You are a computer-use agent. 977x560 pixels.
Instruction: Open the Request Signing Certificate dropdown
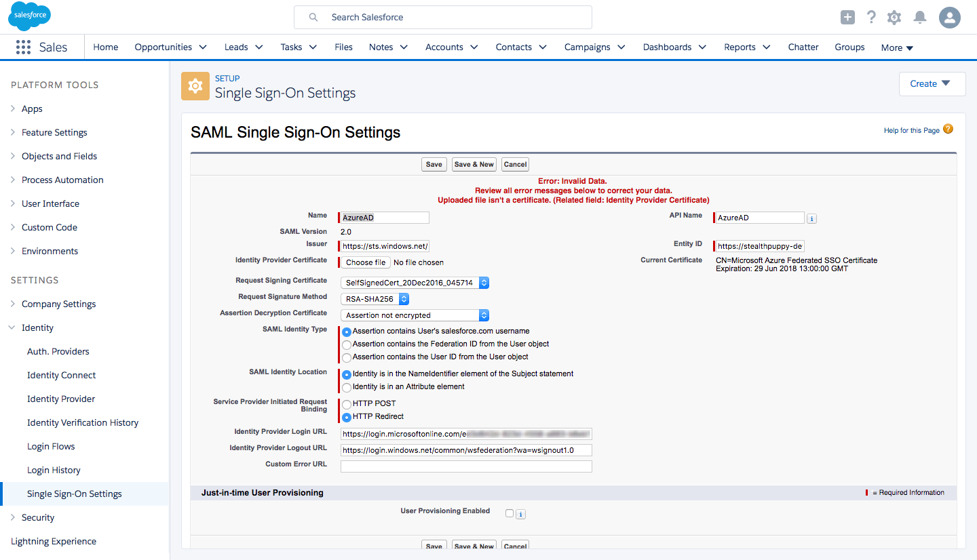(x=415, y=283)
